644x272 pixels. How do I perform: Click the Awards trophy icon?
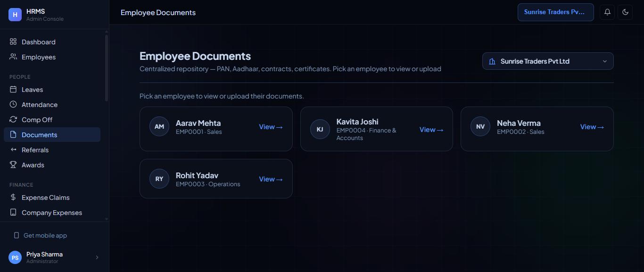coord(13,165)
